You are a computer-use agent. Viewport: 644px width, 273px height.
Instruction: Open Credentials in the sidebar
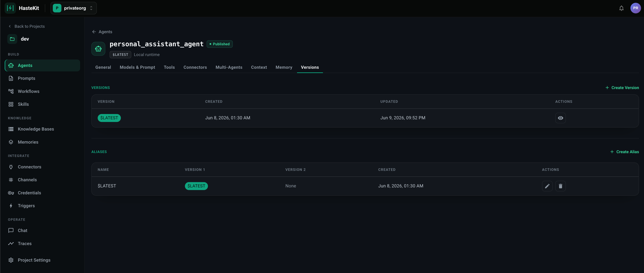[x=42, y=193]
